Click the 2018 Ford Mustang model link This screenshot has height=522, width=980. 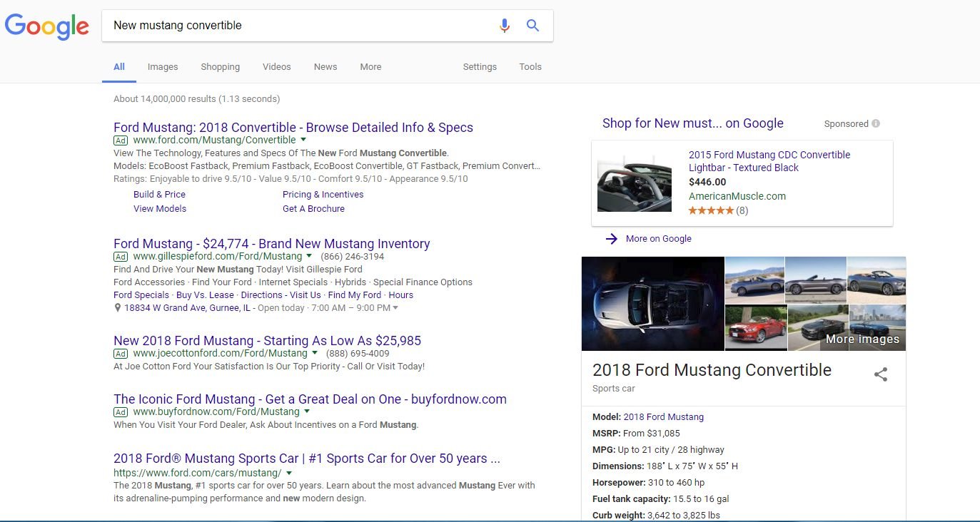coord(664,417)
